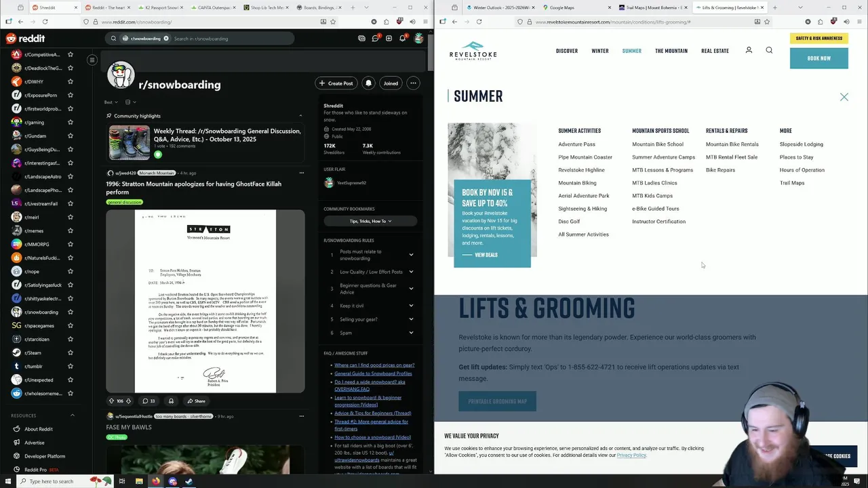Open View Deals promo link
Image resolution: width=868 pixels, height=488 pixels.
pos(480,255)
